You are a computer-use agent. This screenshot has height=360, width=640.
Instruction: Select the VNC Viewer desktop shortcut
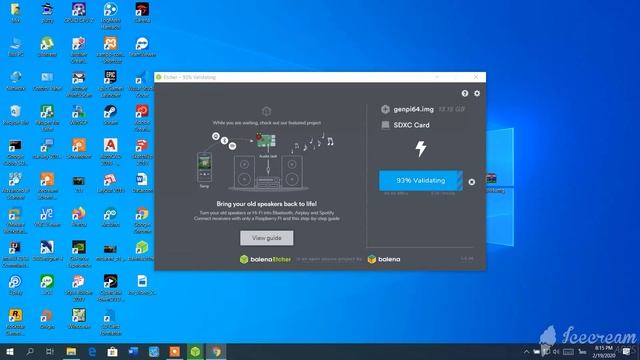47,217
